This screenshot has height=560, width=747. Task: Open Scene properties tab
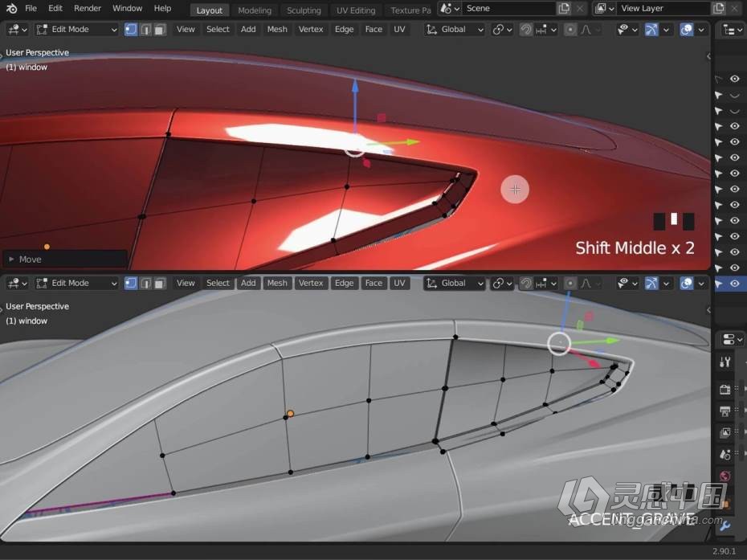725,455
